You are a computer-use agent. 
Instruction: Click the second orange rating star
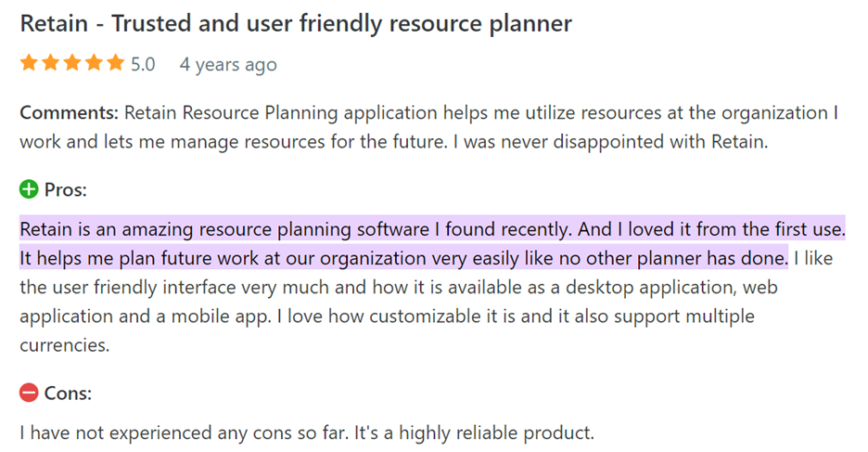[50, 63]
